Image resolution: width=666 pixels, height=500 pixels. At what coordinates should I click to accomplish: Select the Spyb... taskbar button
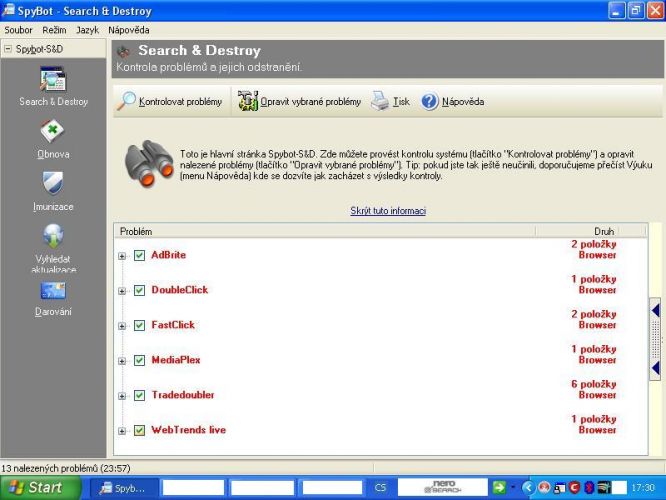(124, 488)
